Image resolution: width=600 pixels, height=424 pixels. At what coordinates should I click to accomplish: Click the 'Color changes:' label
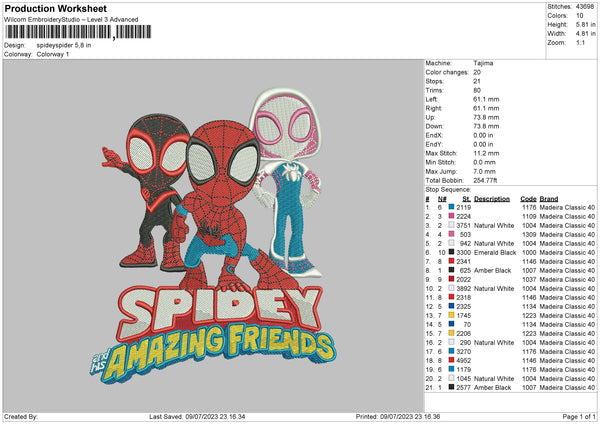coord(447,72)
